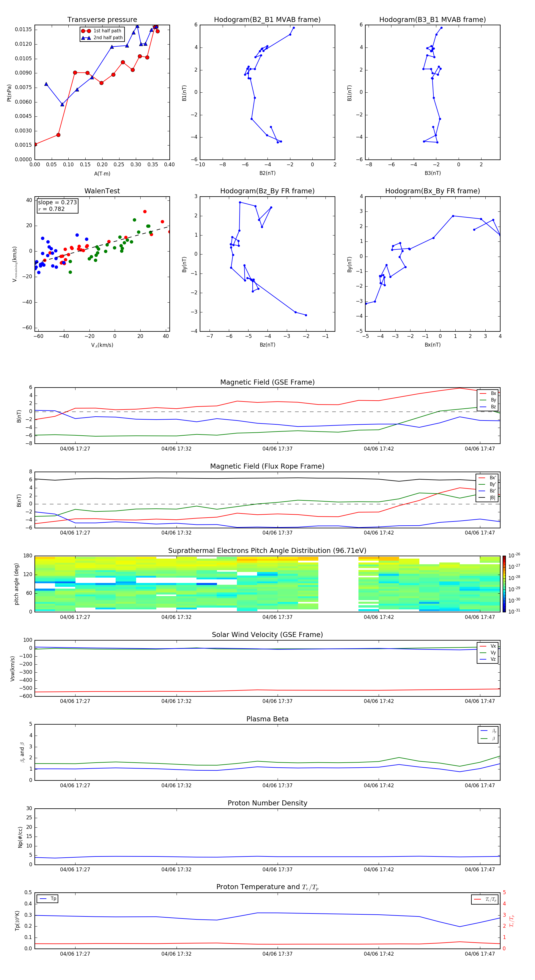Click the 'VA(km/s)' x-axis label
The height and width of the screenshot is (980, 535).
(102, 345)
